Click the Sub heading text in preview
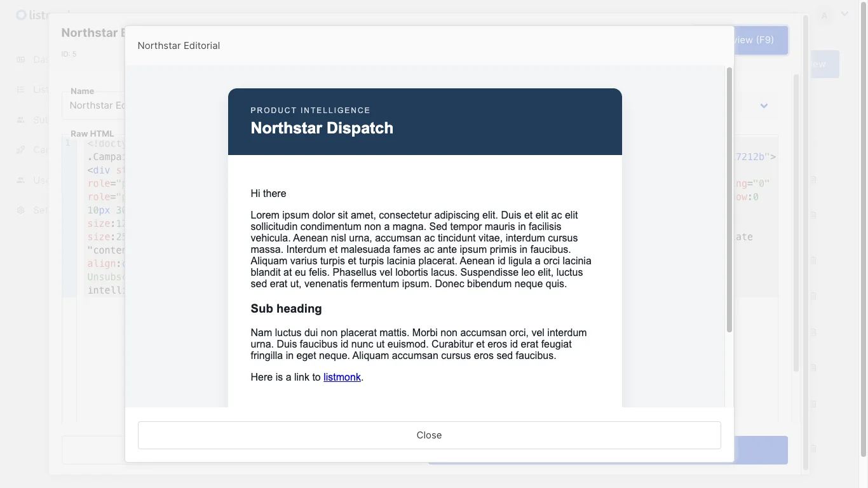Screen dimensions: 868x488 coord(286,309)
